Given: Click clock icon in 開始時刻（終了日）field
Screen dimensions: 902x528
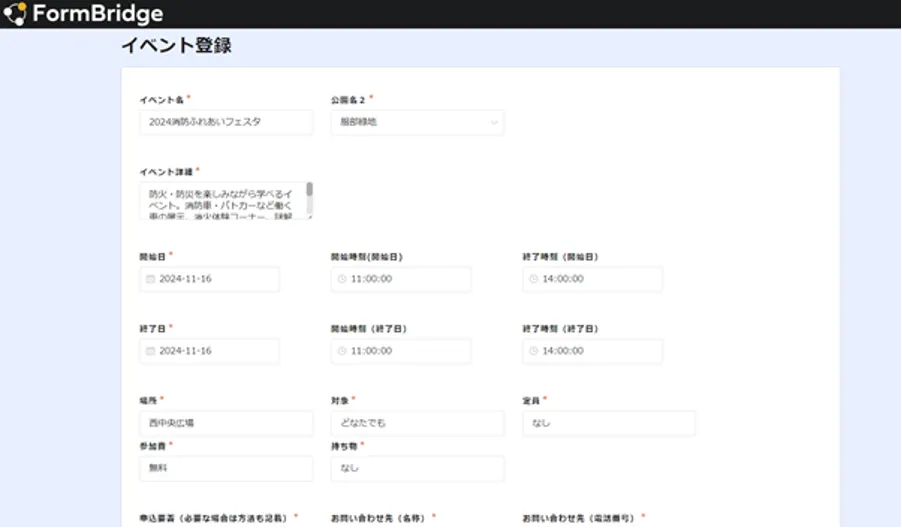Looking at the screenshot, I should pos(342,351).
